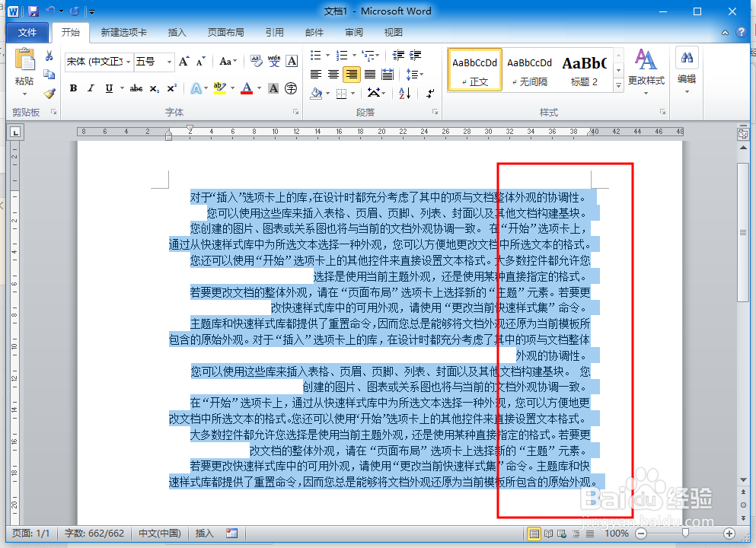This screenshot has width=756, height=548.
Task: Select the Format Painter tool
Action: pyautogui.click(x=50, y=94)
